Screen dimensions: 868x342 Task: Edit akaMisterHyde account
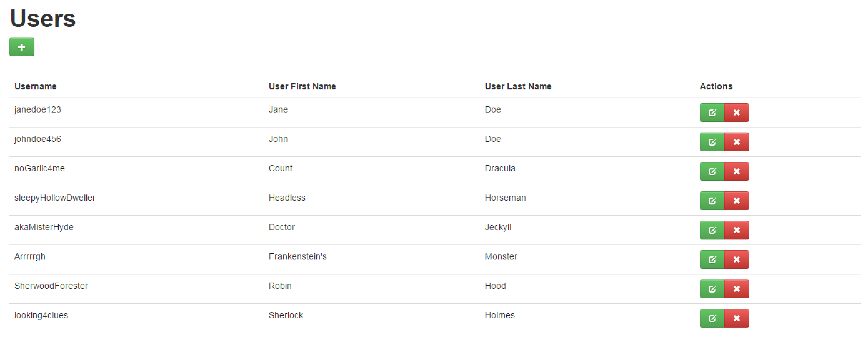tap(712, 230)
